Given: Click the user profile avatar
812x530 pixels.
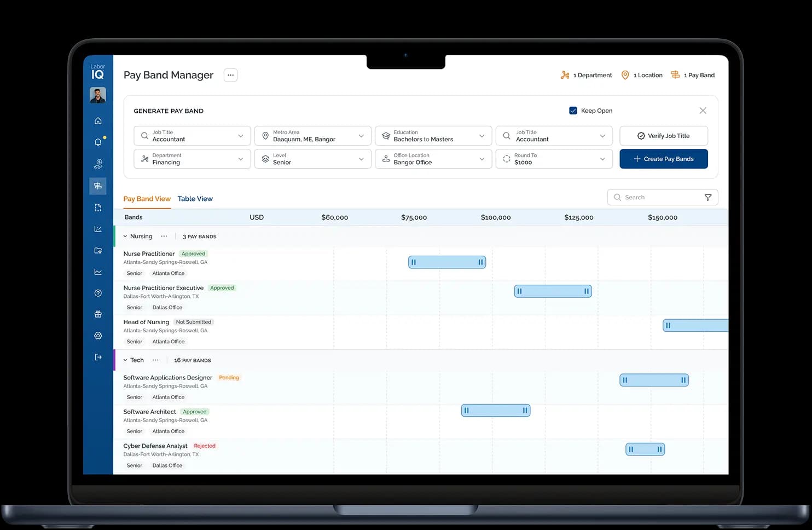Looking at the screenshot, I should coord(98,95).
